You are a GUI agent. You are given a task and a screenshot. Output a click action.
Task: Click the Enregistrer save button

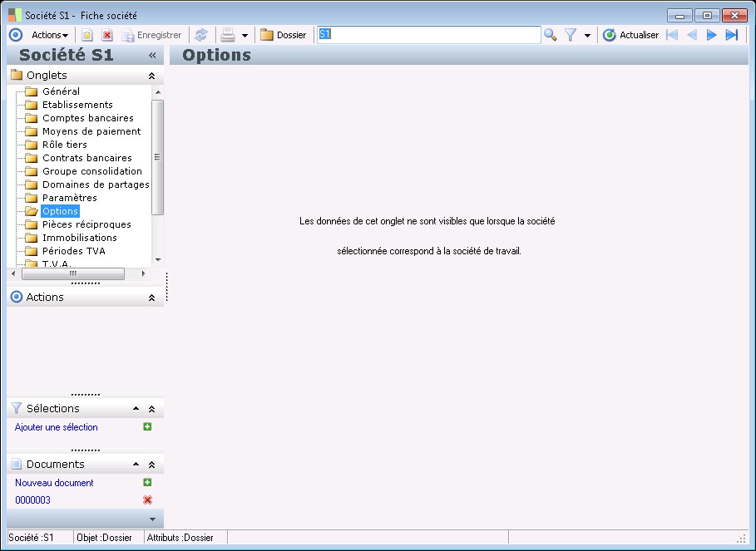[151, 35]
